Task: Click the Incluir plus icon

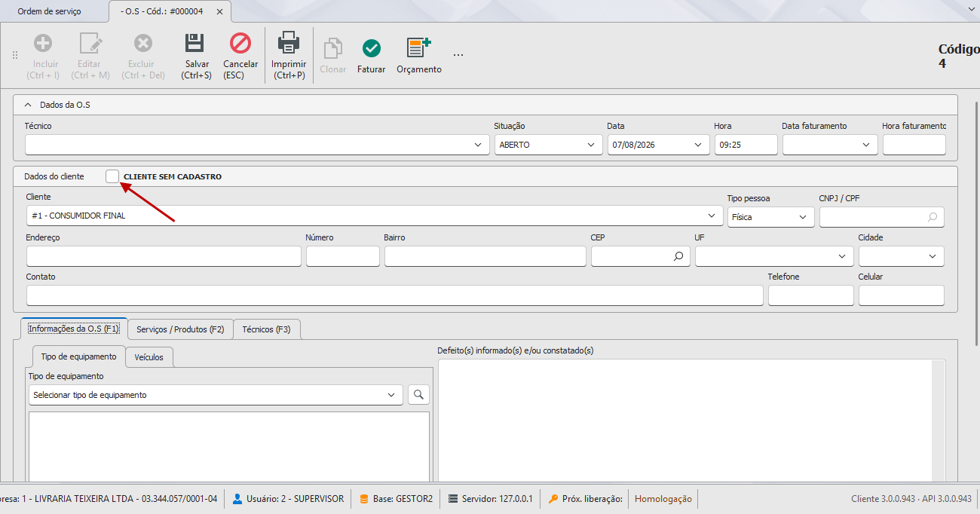Action: (x=44, y=43)
